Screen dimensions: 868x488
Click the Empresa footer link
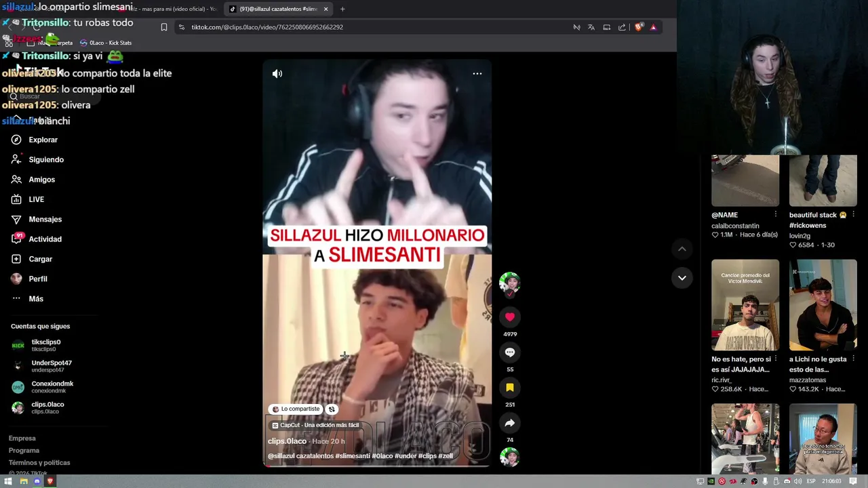pyautogui.click(x=22, y=439)
